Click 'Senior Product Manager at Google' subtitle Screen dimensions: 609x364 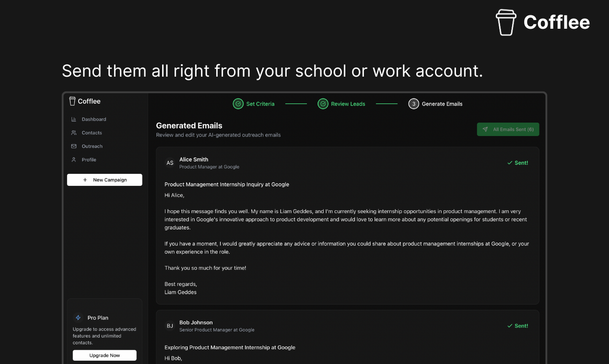pos(217,330)
